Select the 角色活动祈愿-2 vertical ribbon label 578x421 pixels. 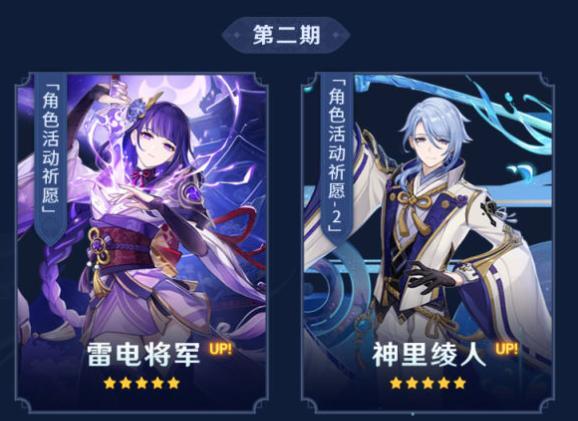pos(337,159)
